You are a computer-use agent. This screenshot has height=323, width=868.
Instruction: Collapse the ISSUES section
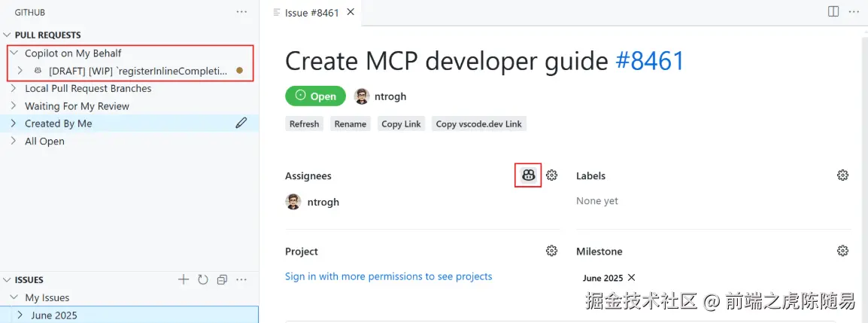[x=8, y=280]
